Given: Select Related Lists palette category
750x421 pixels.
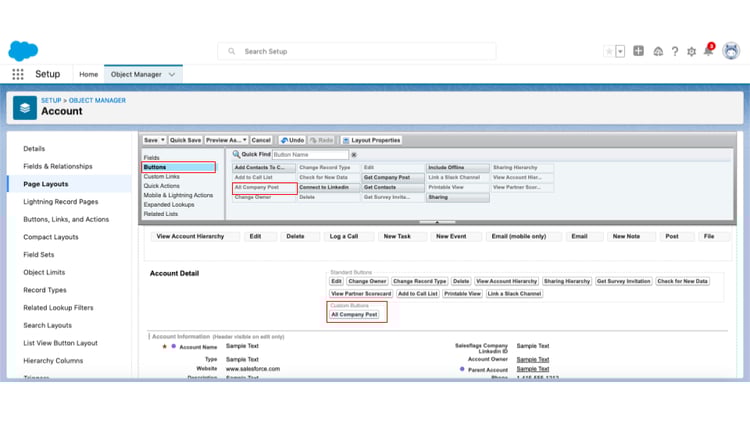Looking at the screenshot, I should coord(161,214).
